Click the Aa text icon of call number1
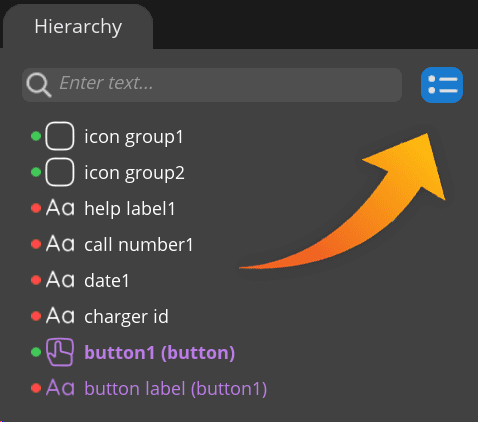The image size is (478, 422). pyautogui.click(x=60, y=244)
